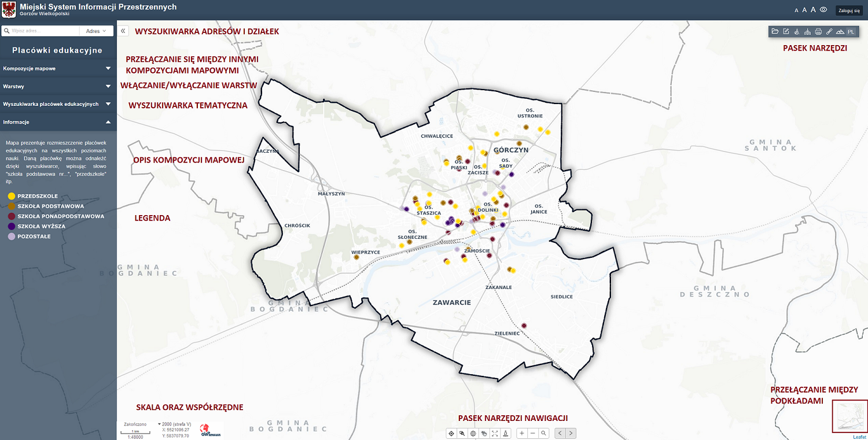Expand the Kompozycje mapowe section

(x=58, y=68)
